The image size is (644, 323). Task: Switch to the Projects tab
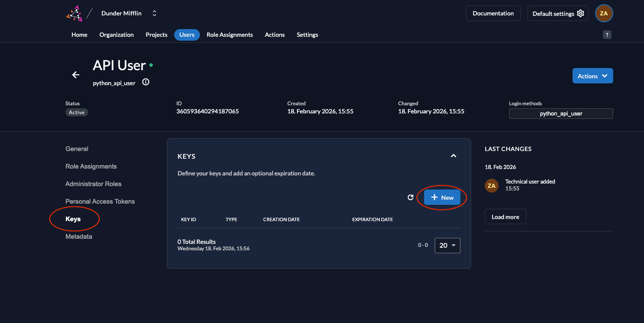point(156,35)
